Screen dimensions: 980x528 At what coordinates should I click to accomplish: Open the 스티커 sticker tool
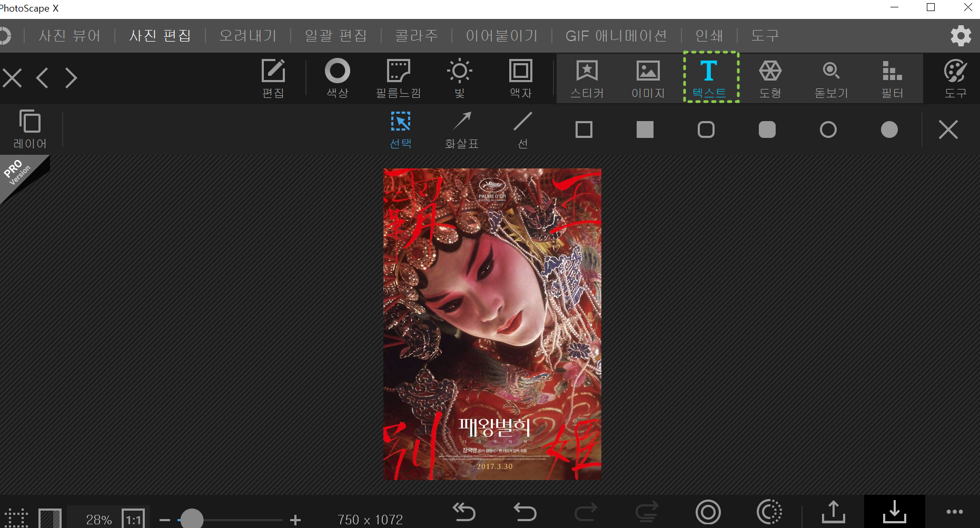tap(587, 78)
